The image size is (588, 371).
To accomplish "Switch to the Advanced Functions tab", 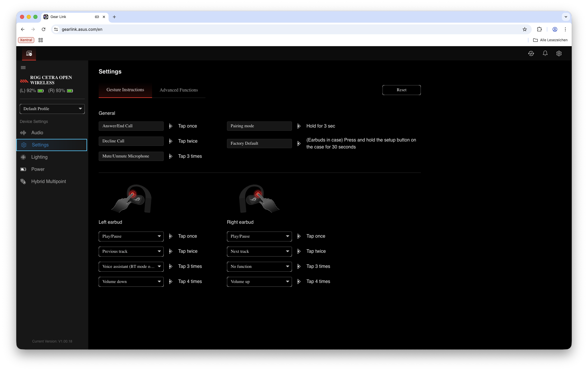I will pos(178,90).
